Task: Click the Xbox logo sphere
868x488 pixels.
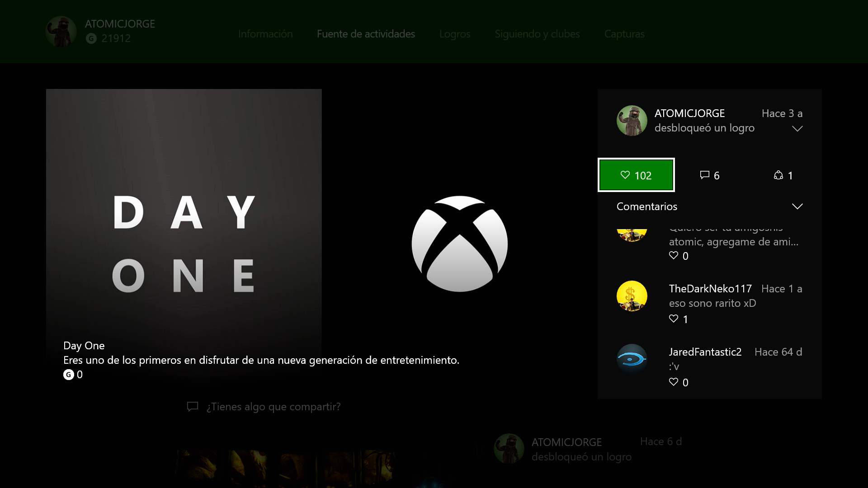Action: (459, 244)
